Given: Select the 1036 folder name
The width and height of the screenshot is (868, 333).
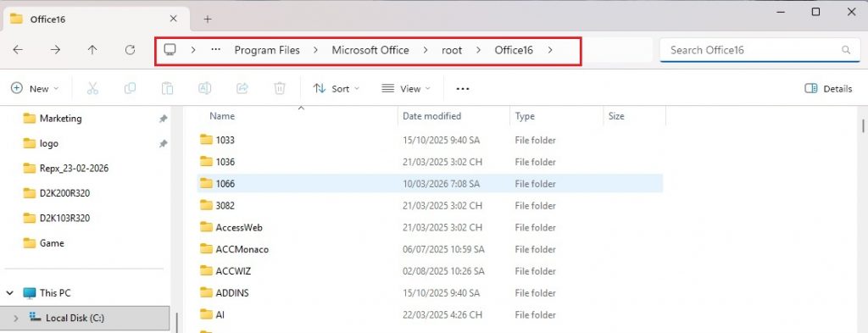Looking at the screenshot, I should tap(225, 162).
